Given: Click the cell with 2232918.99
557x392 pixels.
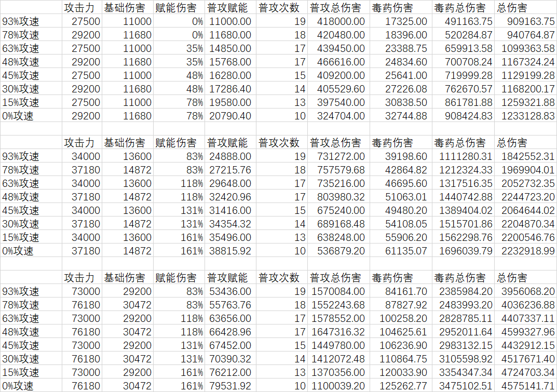Looking at the screenshot, I should point(525,251).
